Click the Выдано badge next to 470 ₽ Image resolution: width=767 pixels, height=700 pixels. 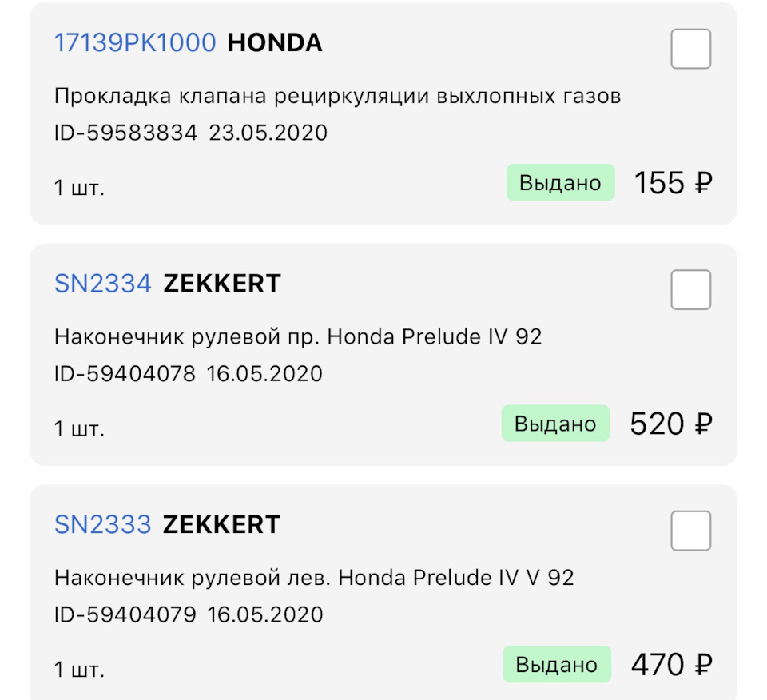(557, 664)
